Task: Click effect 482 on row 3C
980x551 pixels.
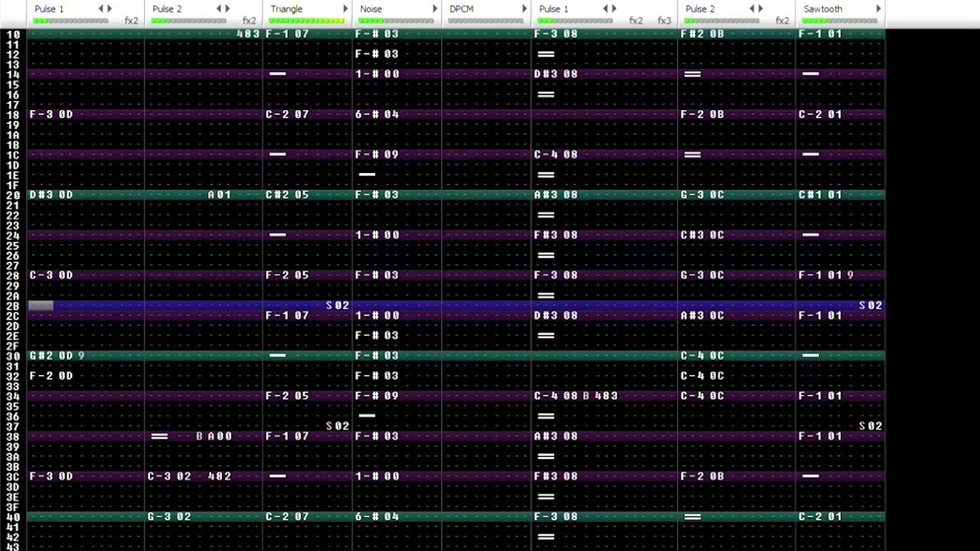Action: tap(220, 476)
